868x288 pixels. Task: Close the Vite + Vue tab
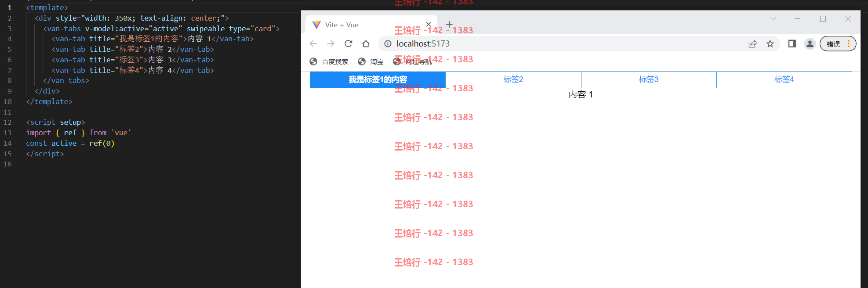pos(429,25)
